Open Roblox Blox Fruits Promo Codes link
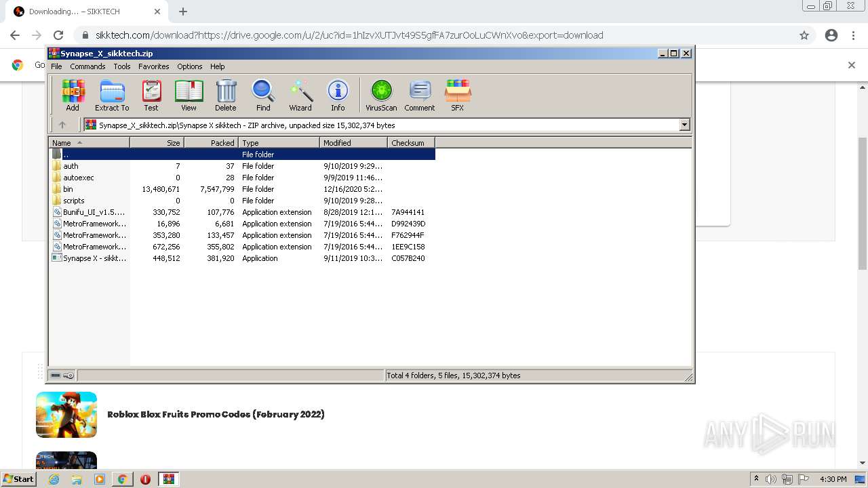This screenshot has height=488, width=868. [216, 414]
